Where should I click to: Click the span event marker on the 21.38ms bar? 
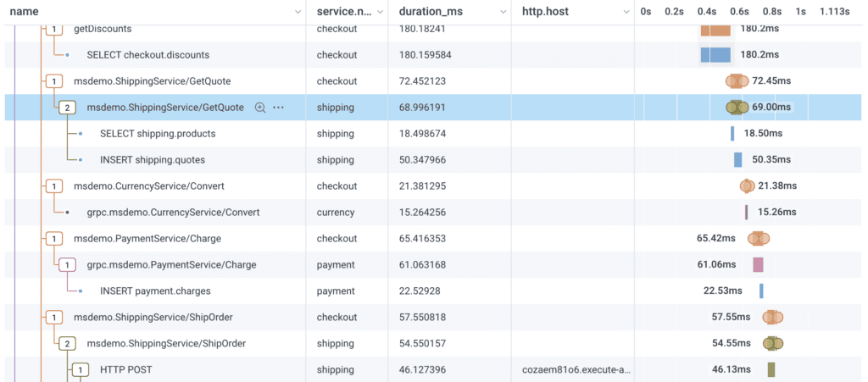click(x=747, y=185)
